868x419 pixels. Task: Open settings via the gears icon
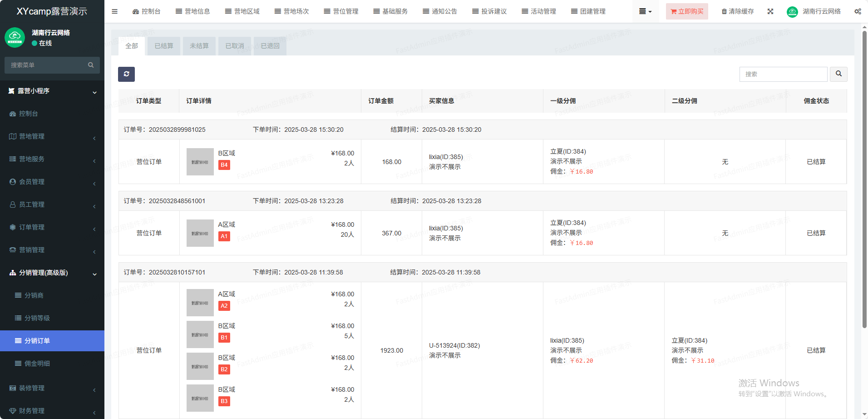tap(857, 11)
